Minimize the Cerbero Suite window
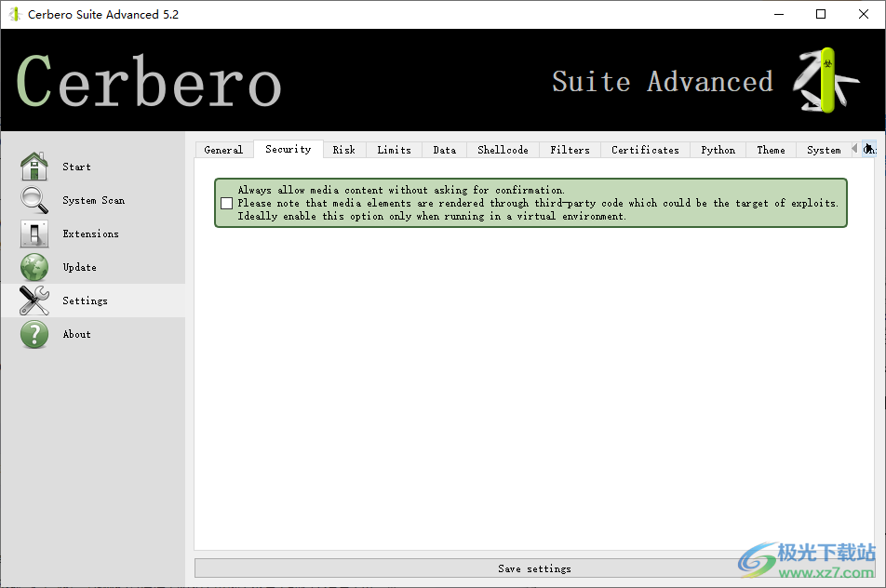This screenshot has height=588, width=886. coord(779,14)
